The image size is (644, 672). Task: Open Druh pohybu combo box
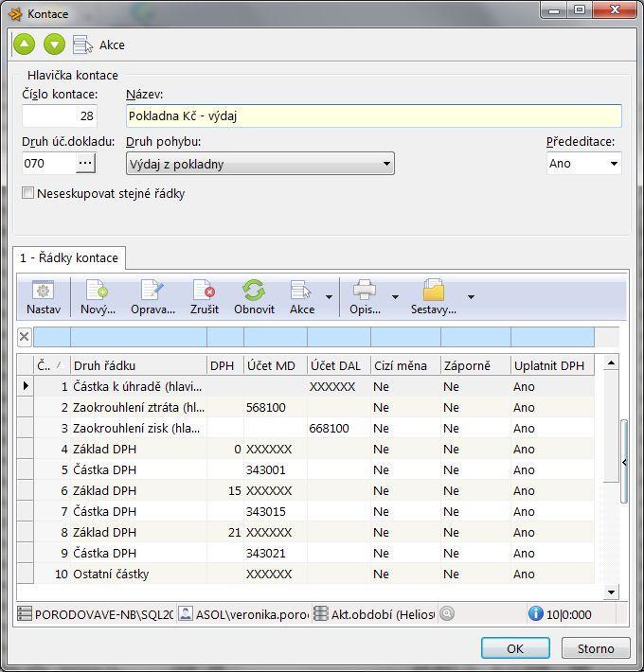pyautogui.click(x=260, y=164)
